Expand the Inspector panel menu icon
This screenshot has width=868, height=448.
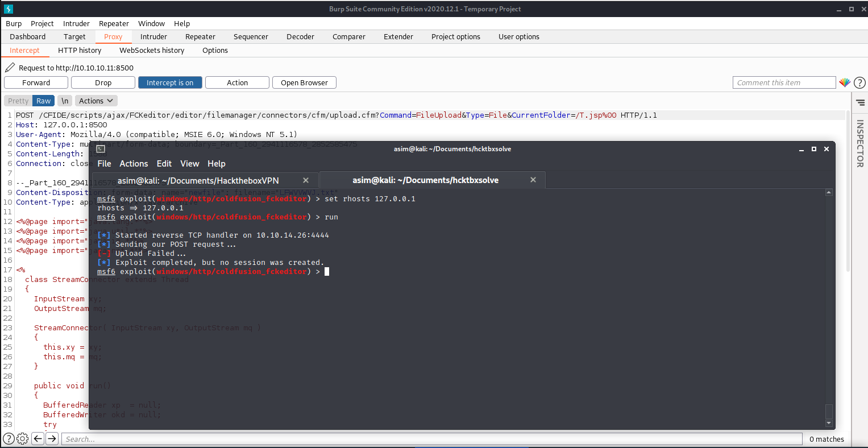coord(861,103)
